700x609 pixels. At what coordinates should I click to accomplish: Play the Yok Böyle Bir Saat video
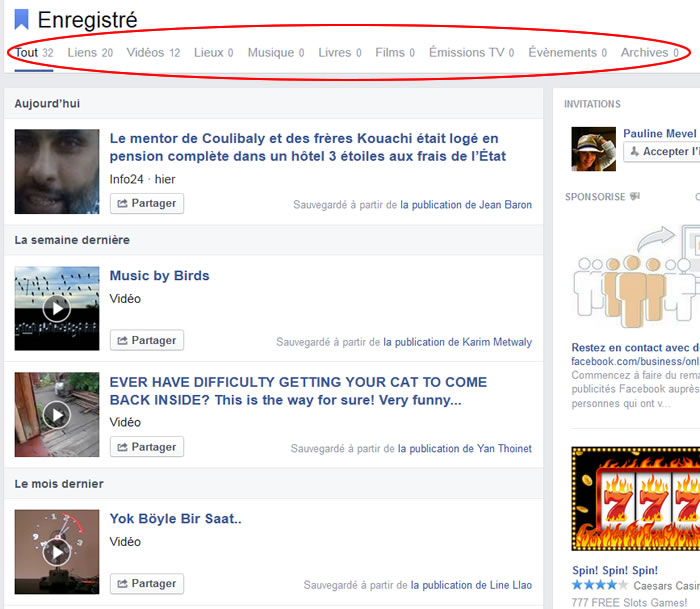57,551
